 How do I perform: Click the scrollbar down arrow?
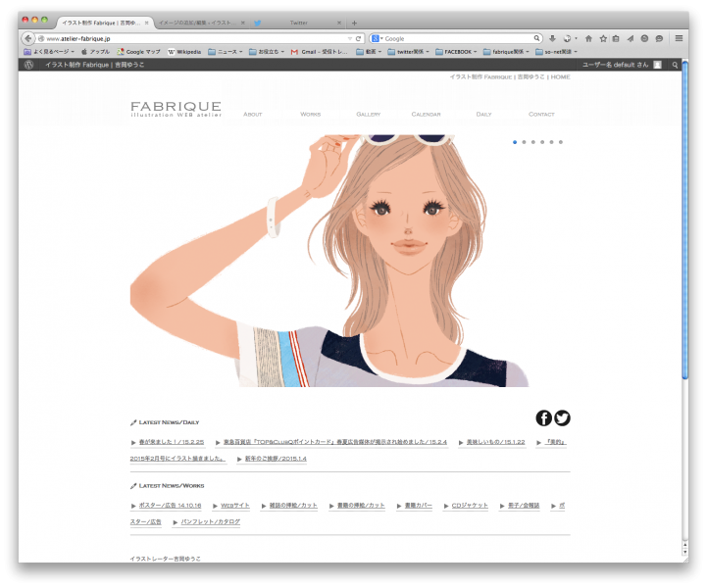click(x=684, y=552)
